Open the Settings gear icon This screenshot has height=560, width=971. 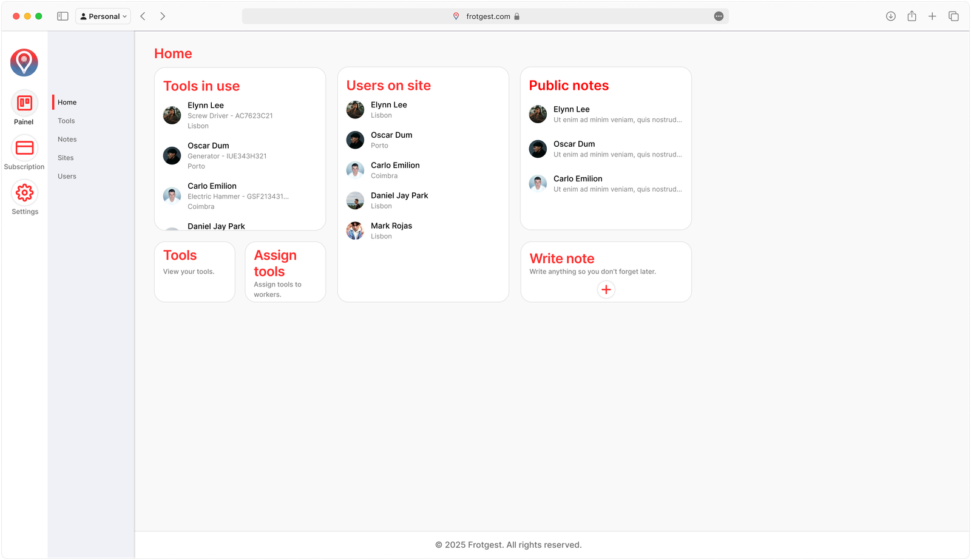click(x=24, y=193)
